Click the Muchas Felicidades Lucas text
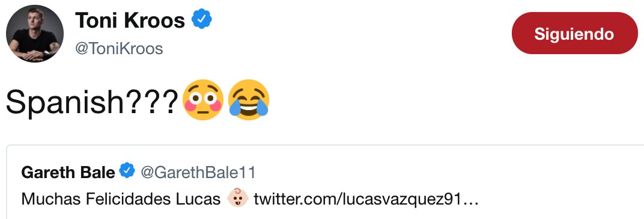Screen dimensions: 644x219 point(121,199)
